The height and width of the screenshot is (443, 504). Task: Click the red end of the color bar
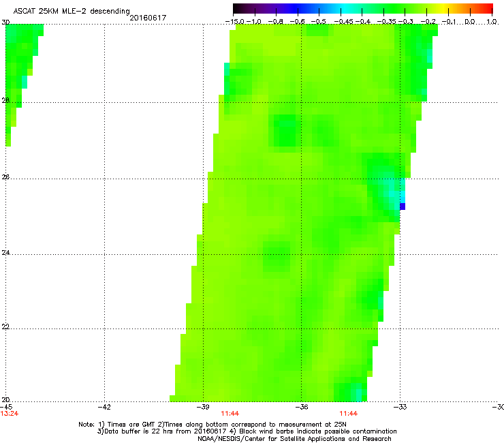pos(487,9)
